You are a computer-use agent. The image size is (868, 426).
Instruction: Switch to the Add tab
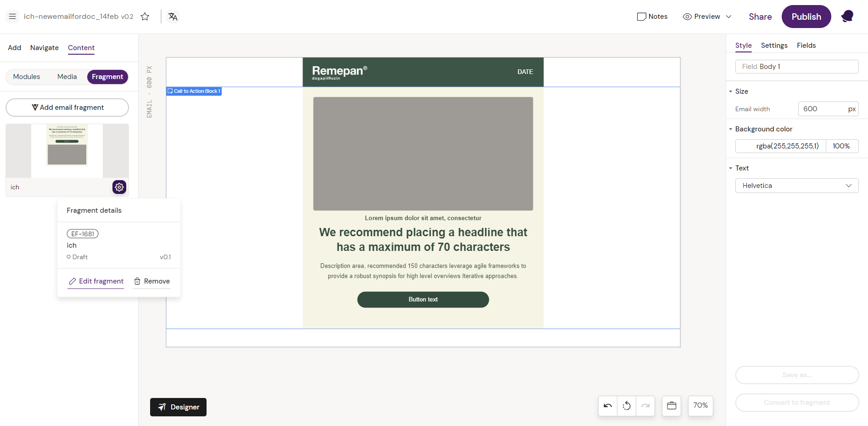(14, 48)
